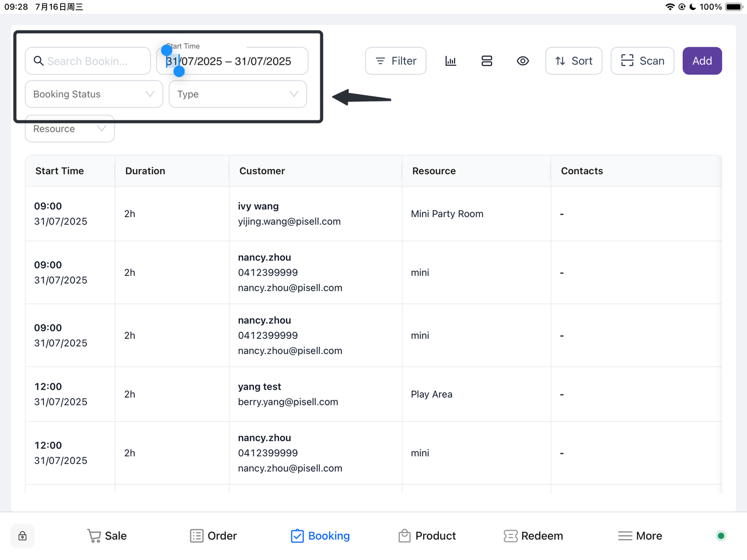This screenshot has height=560, width=747.
Task: Click the lock icon in bottom bar
Action: 22,536
